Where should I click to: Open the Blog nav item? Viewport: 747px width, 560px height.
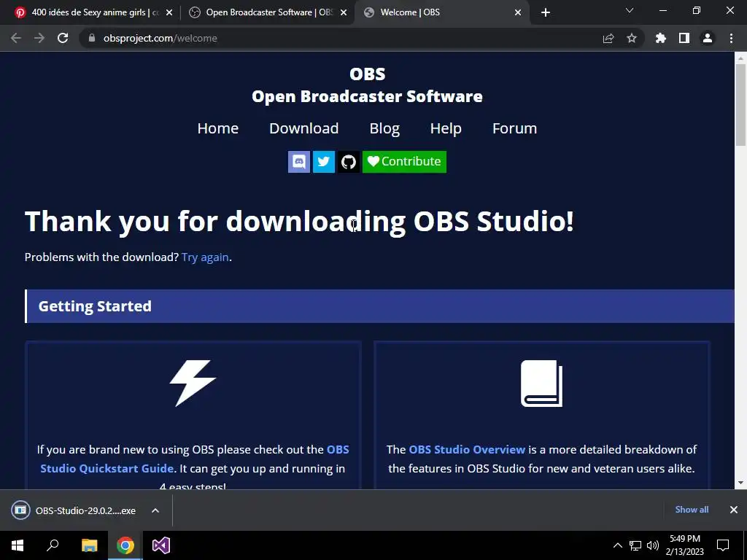[x=384, y=128]
